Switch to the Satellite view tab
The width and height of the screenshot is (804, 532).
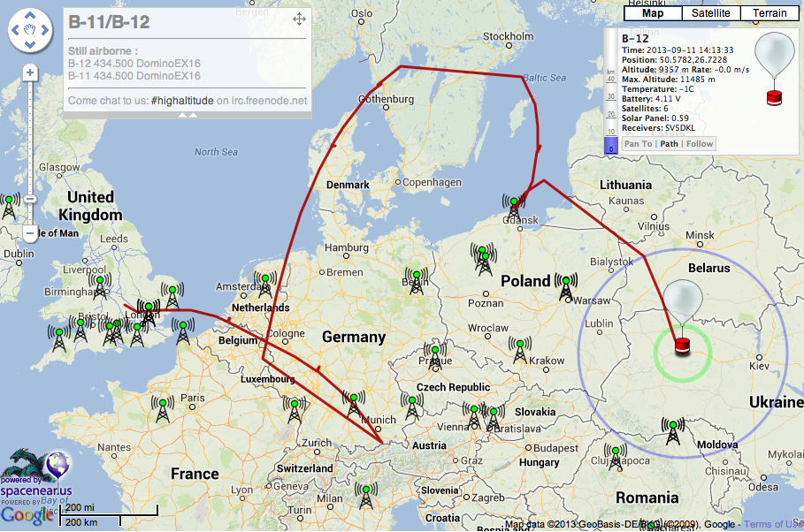710,13
